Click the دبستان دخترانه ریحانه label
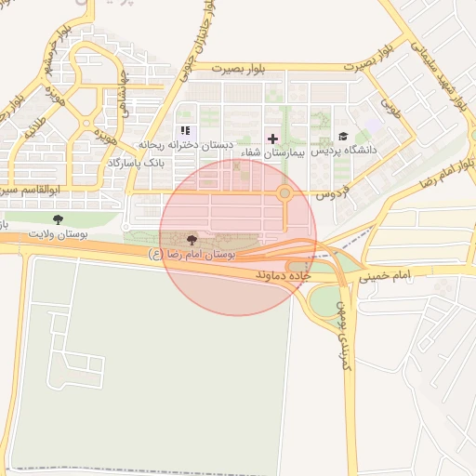476x476 pixels. click(186, 145)
